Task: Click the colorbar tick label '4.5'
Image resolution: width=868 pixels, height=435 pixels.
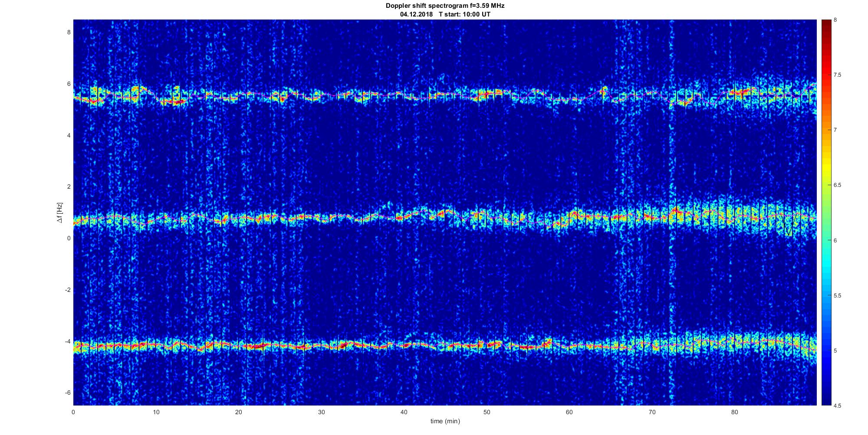Action: 838,406
